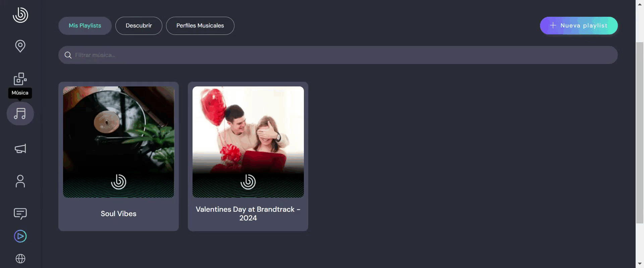
Task: Open the Perfiles Musicales tab
Action: tap(200, 26)
